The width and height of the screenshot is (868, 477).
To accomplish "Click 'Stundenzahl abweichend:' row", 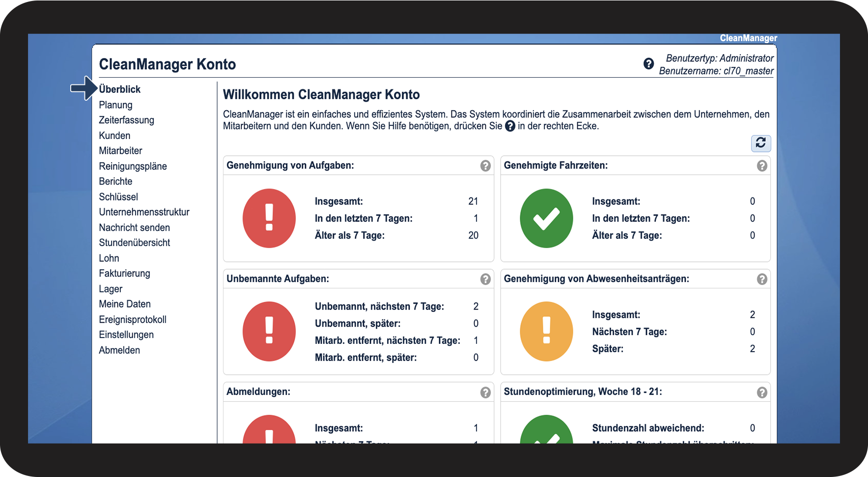I will (x=673, y=428).
